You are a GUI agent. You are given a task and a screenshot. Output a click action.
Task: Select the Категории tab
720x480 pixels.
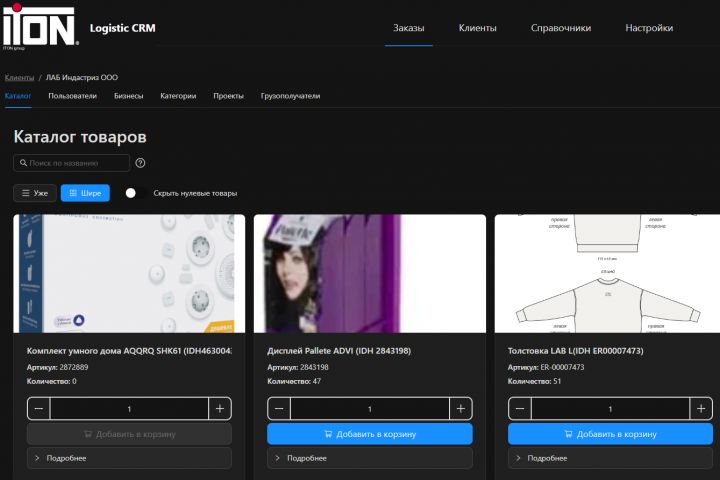[x=178, y=96]
